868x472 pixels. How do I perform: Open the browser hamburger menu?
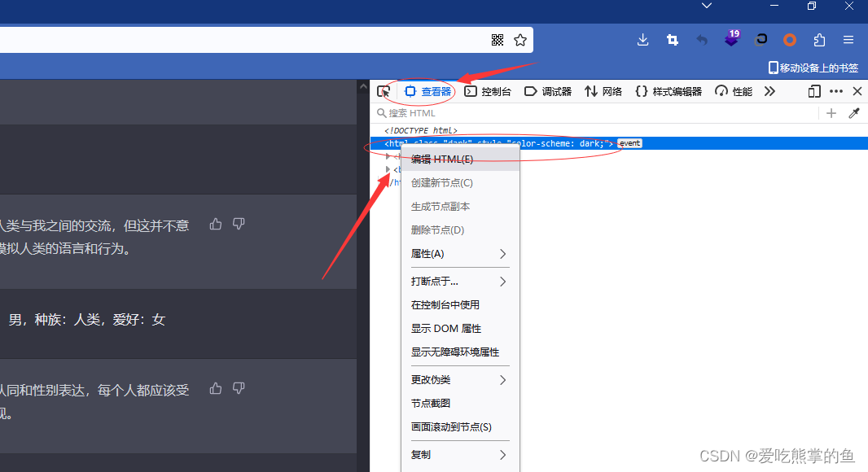tap(848, 40)
